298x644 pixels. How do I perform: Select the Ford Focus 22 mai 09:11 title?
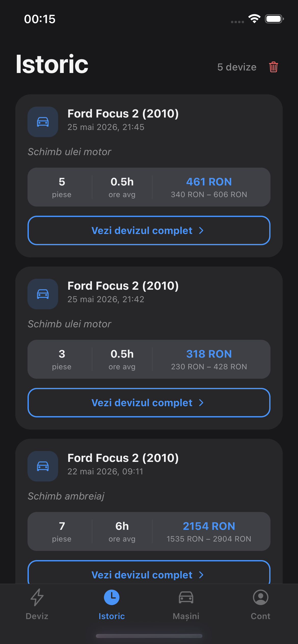point(123,458)
